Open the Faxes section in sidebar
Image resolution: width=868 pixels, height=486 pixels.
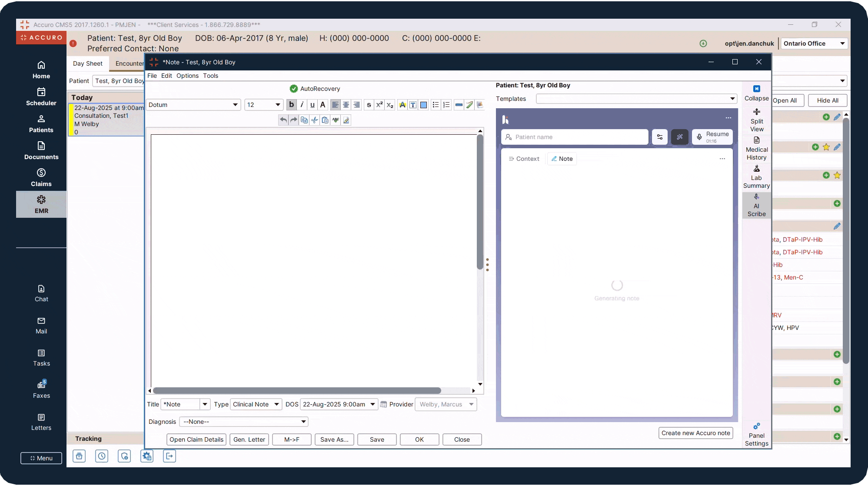click(41, 389)
